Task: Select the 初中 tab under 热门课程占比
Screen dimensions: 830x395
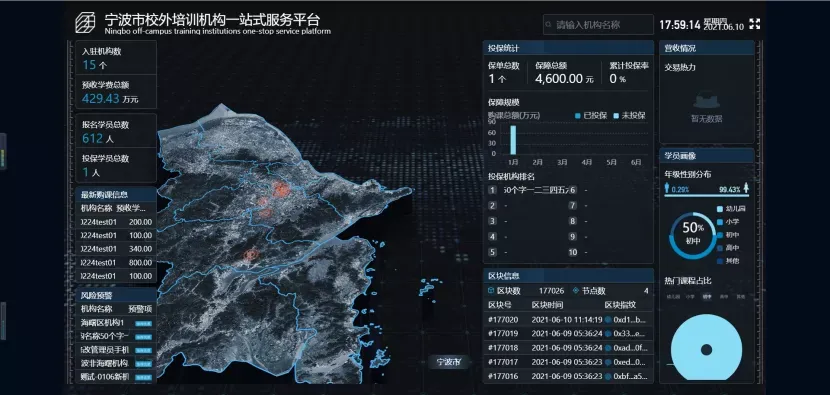Action: [x=707, y=297]
